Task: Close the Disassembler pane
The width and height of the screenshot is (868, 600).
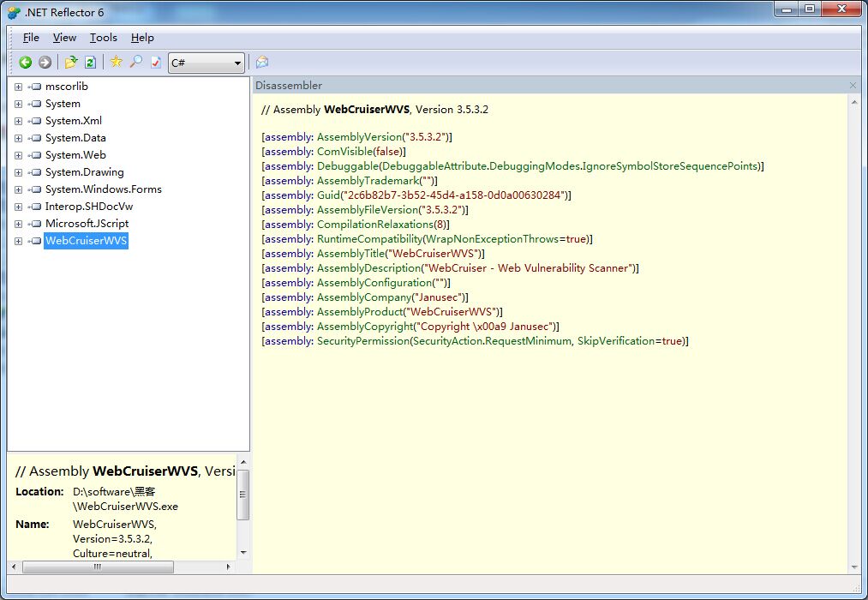Action: click(853, 86)
